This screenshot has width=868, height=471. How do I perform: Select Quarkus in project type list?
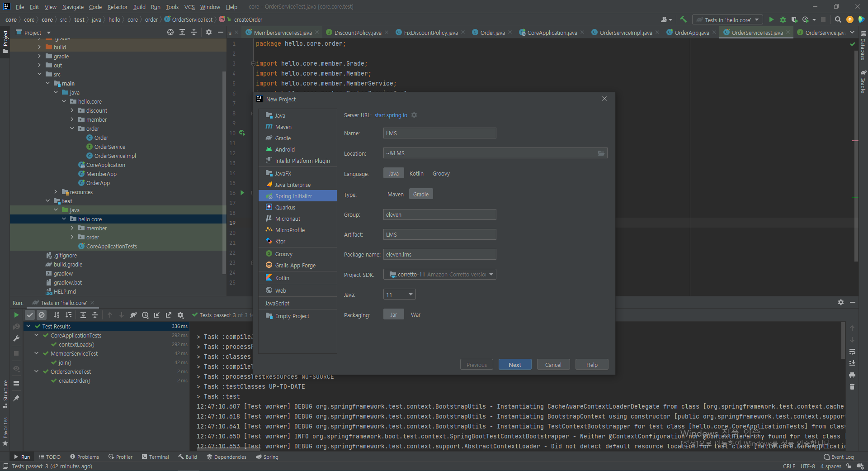(297, 207)
